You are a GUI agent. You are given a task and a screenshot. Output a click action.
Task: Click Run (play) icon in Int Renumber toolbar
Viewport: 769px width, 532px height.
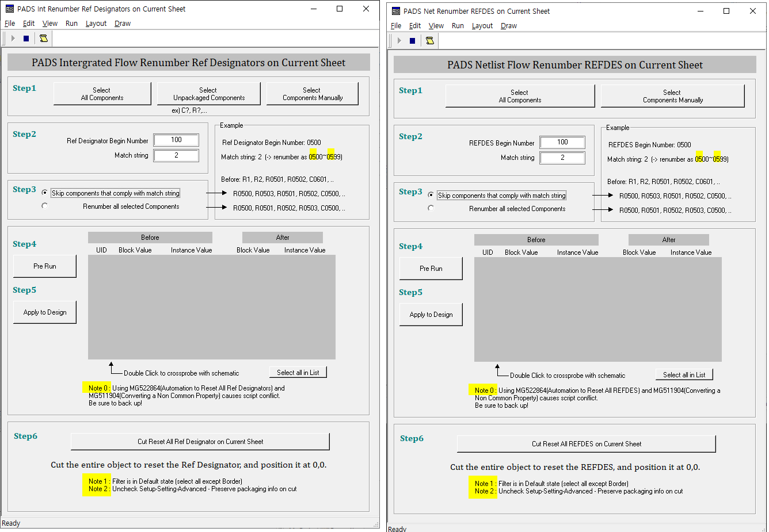click(x=13, y=39)
